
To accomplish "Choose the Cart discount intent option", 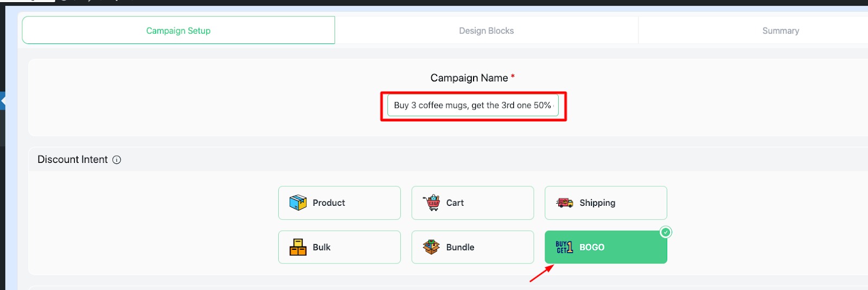I will pos(473,203).
